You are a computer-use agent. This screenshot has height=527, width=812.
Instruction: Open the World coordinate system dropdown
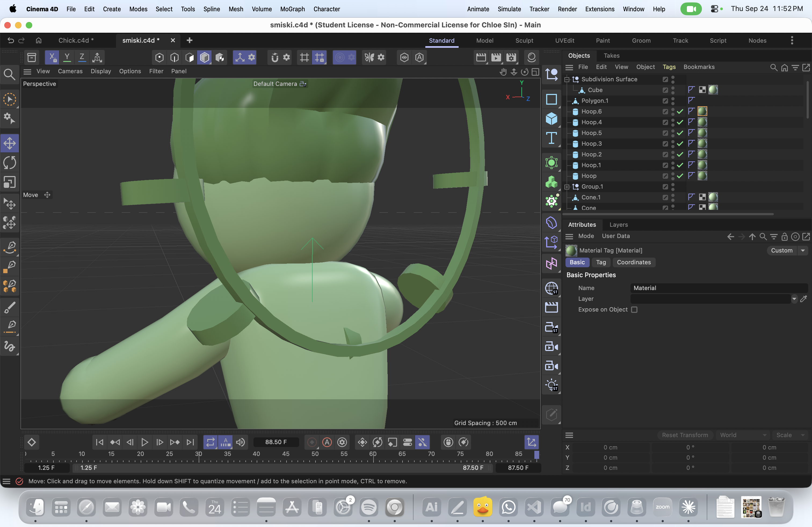(743, 435)
